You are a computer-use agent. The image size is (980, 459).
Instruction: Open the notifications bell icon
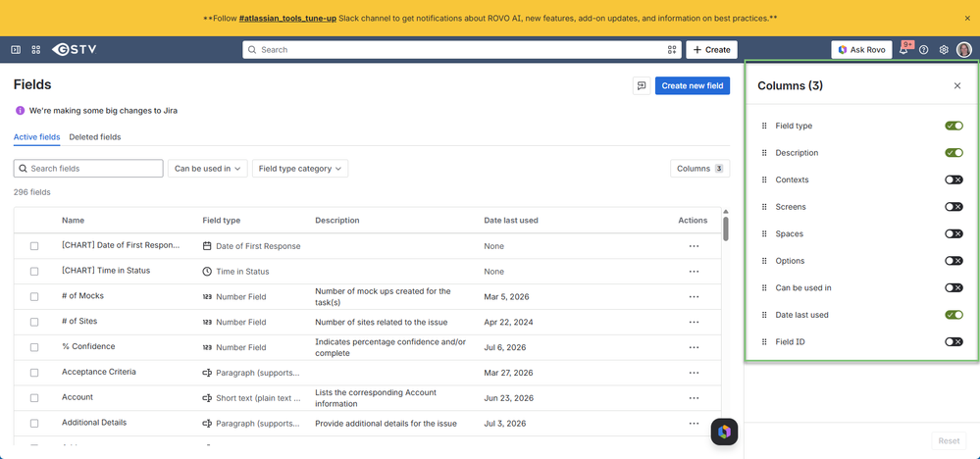903,50
